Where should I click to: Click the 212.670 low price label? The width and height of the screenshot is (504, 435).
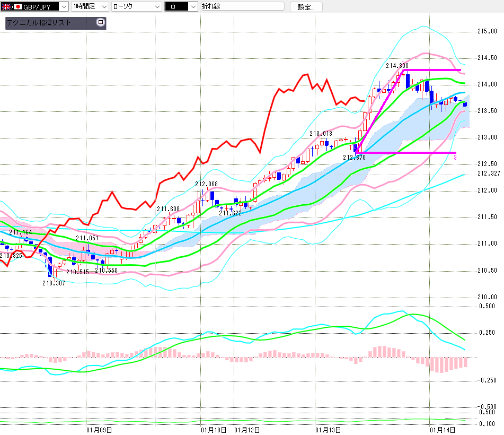tap(354, 158)
